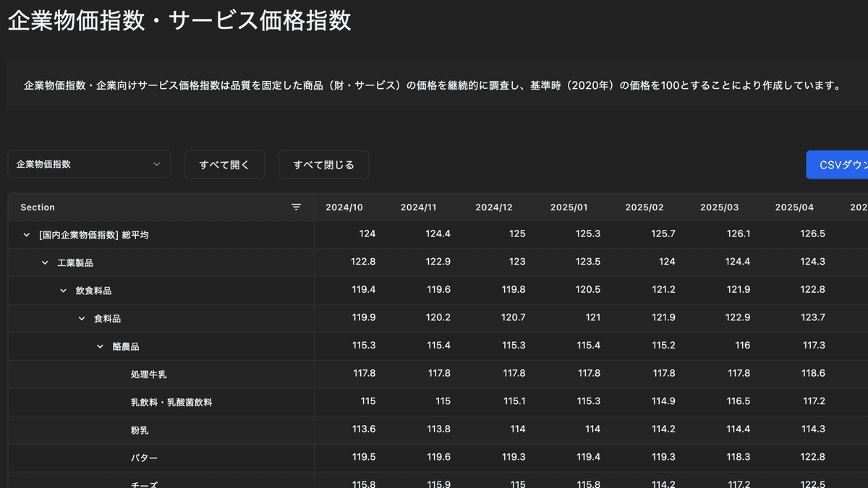Click the すべて開く button
The width and height of the screenshot is (868, 488).
pos(224,165)
